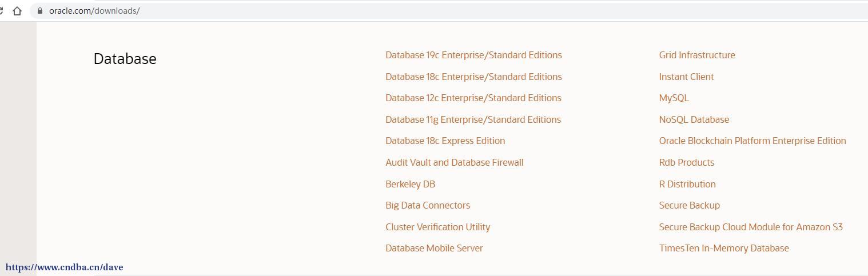Viewport: 868px width, 276px height.
Task: Open TimesTen In-Memory Database link
Action: click(x=724, y=248)
